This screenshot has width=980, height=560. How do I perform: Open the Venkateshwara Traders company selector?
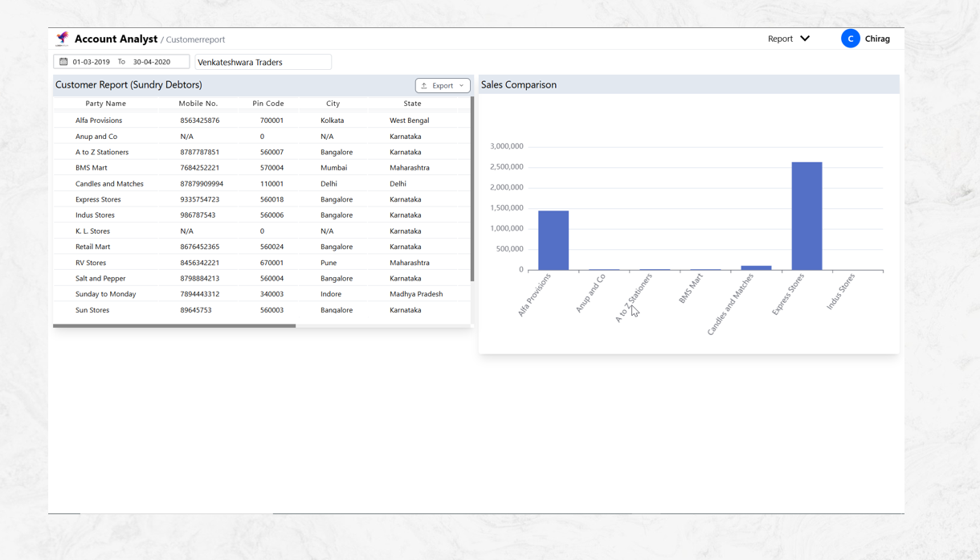263,62
